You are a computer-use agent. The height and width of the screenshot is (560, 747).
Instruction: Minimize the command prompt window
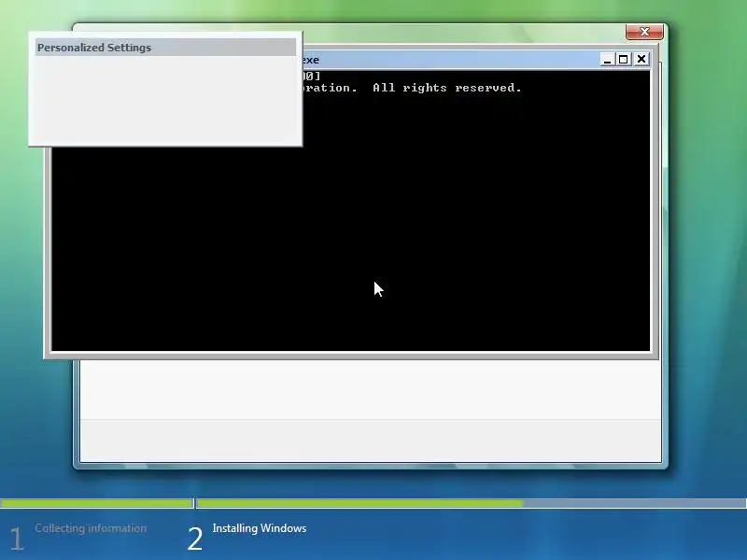point(607,60)
